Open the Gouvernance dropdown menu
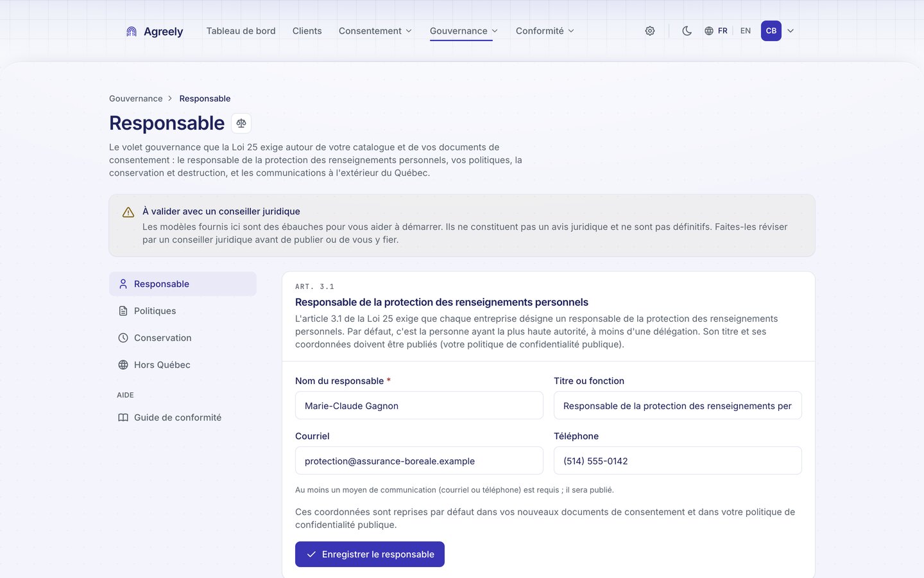The width and height of the screenshot is (924, 578). pyautogui.click(x=464, y=31)
